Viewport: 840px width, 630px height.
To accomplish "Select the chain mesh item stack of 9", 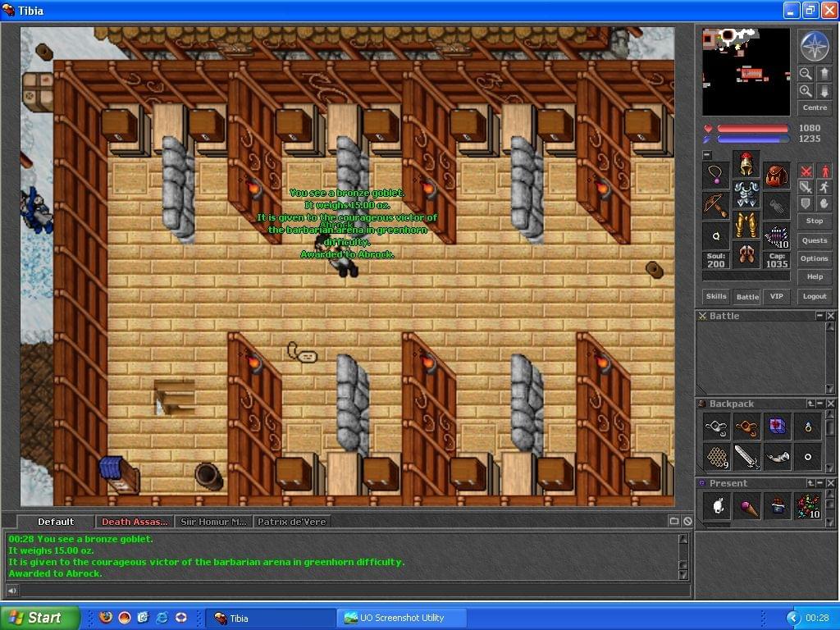I will (717, 457).
